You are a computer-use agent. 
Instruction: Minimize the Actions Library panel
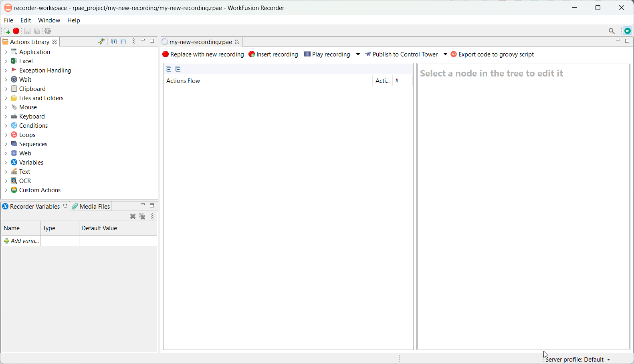(x=143, y=40)
